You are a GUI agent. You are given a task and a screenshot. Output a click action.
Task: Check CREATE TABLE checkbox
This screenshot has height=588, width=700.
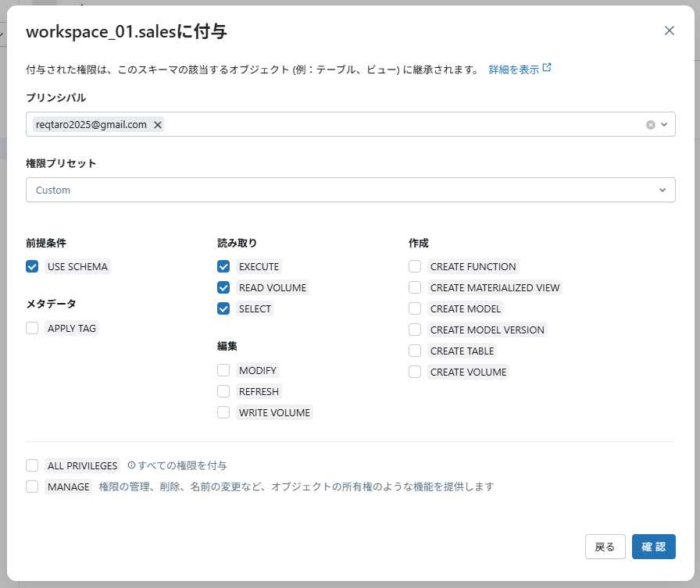pyautogui.click(x=415, y=351)
